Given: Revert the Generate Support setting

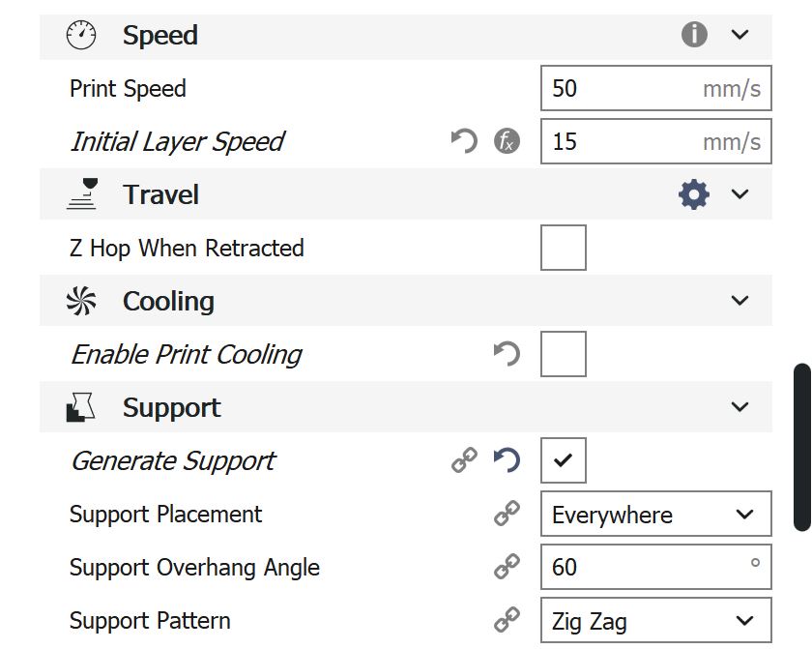Looking at the screenshot, I should (x=507, y=460).
